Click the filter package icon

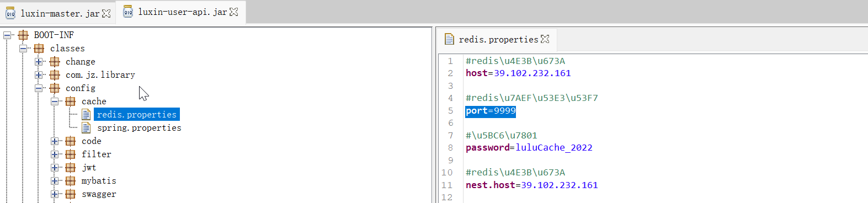[x=71, y=154]
